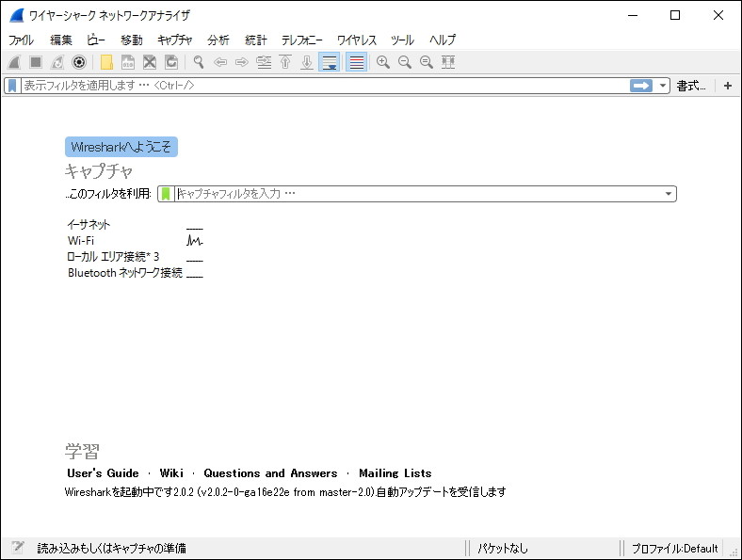This screenshot has width=742, height=560.
Task: Reset zoom to normal size icon
Action: (427, 62)
